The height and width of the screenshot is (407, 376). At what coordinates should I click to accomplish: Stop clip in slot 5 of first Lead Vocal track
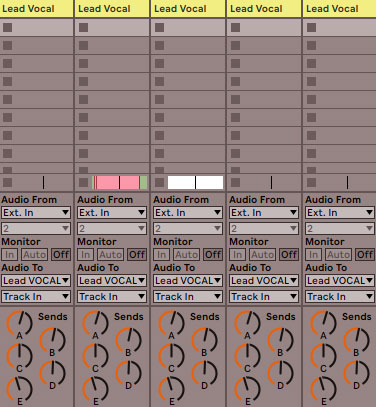pos(7,99)
